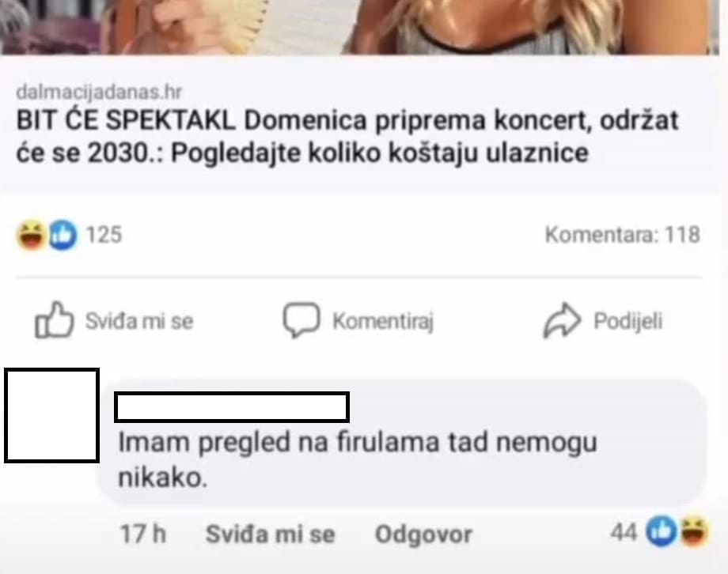
Task: Open the 125 reactions count
Action: [x=104, y=235]
